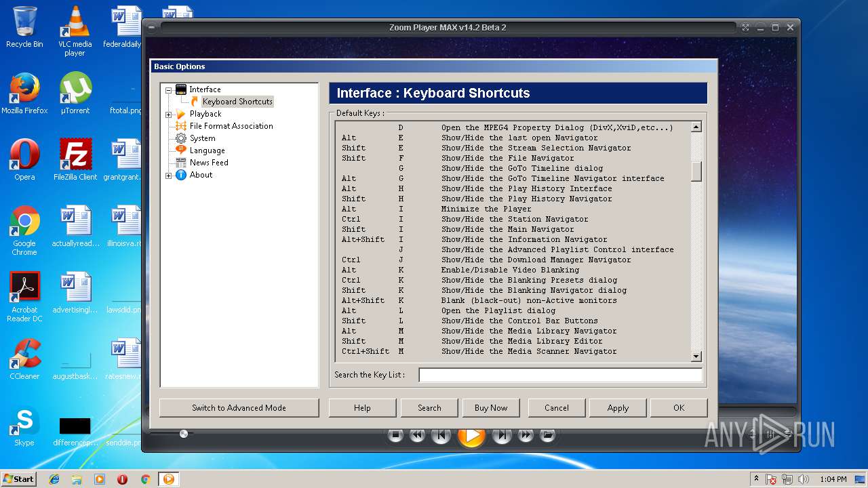This screenshot has height=488, width=868.
Task: Click the key list scroll down arrow
Action: click(696, 357)
